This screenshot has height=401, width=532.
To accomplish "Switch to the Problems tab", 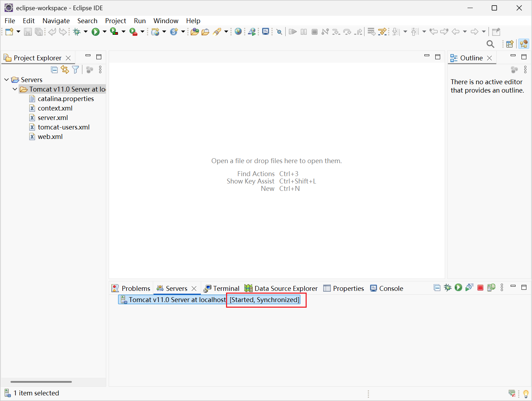I will click(x=131, y=288).
